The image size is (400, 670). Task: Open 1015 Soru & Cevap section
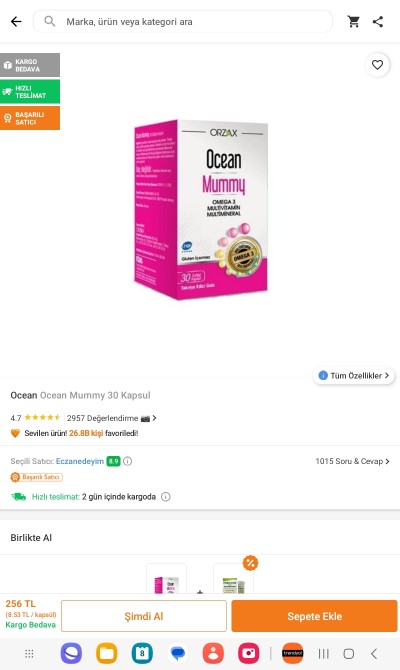353,461
